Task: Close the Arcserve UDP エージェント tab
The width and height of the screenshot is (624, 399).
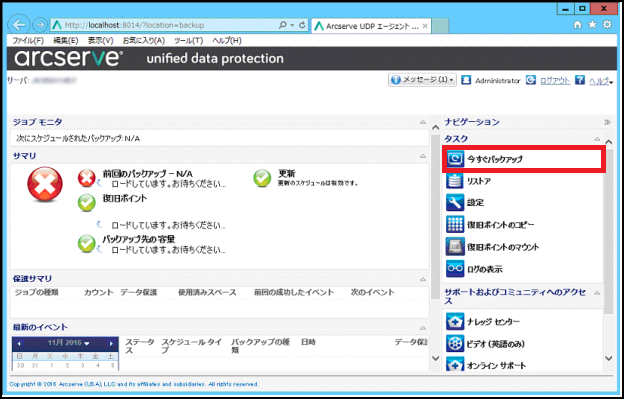Action: point(425,26)
